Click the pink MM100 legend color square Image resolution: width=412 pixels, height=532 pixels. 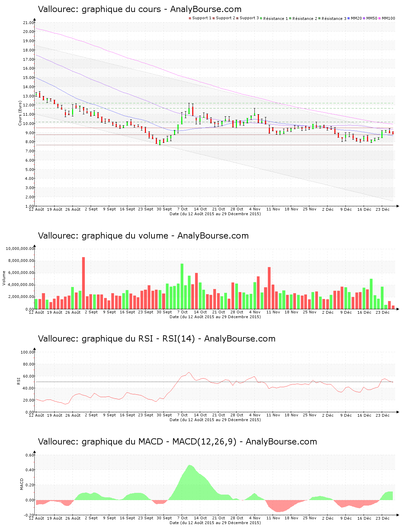pos(380,18)
